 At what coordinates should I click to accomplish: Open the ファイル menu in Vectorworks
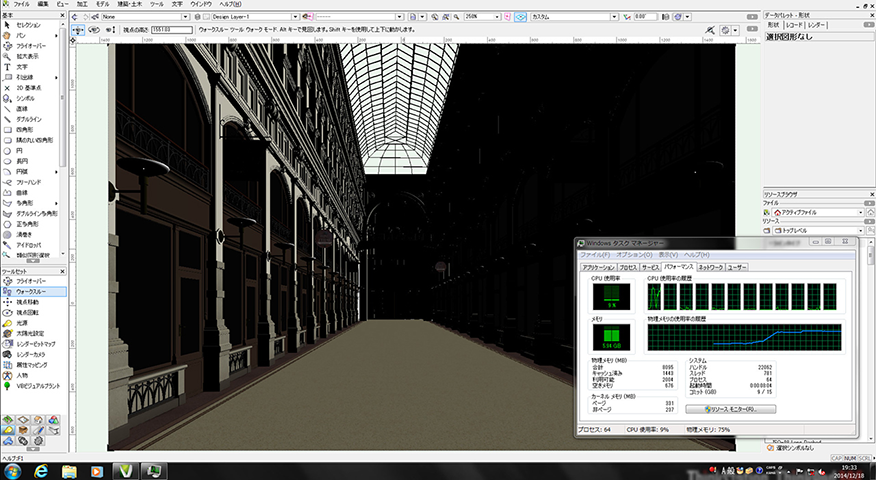(x=21, y=4)
